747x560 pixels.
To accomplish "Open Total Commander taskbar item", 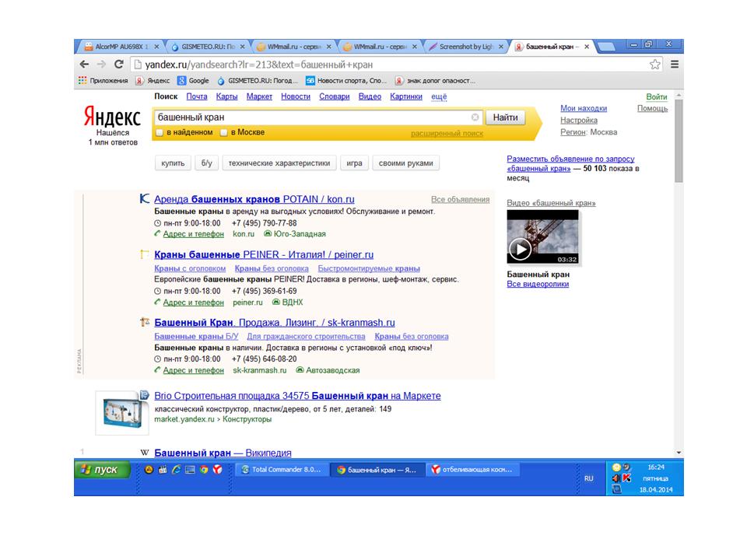I will tap(282, 470).
